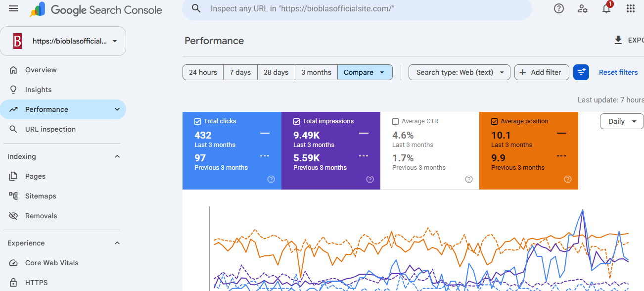This screenshot has height=291, width=644.
Task: Open the main hamburger menu
Action: [13, 9]
